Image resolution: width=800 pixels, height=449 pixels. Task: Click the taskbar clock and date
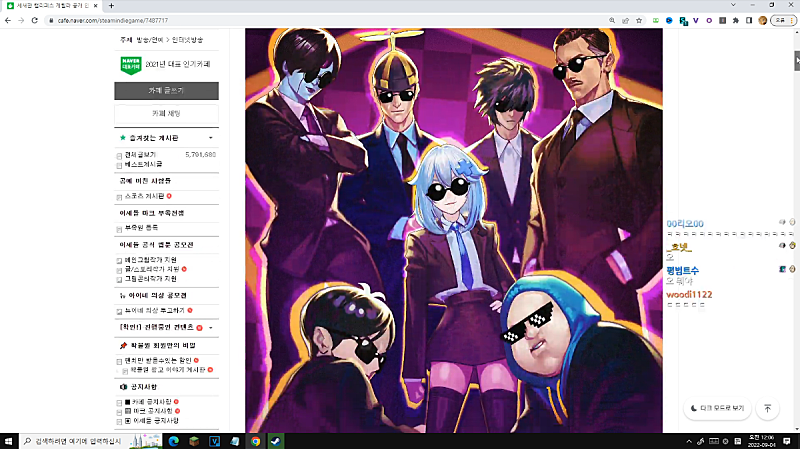[761, 441]
